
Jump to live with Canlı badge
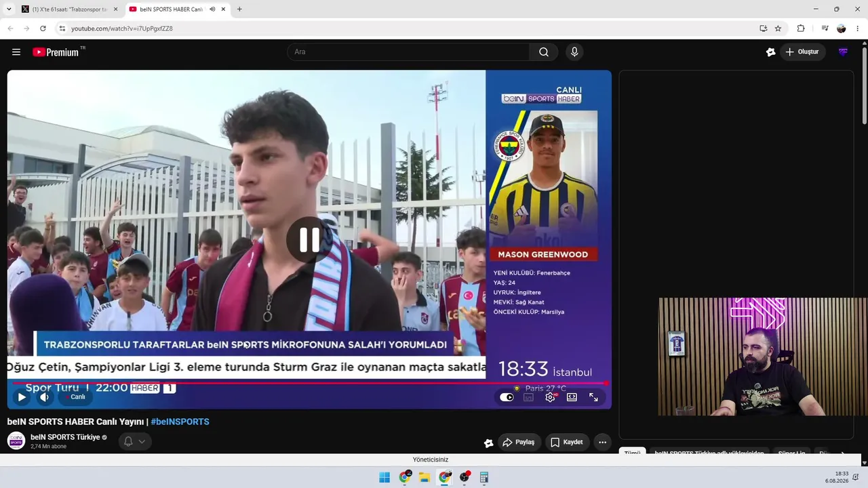(75, 397)
